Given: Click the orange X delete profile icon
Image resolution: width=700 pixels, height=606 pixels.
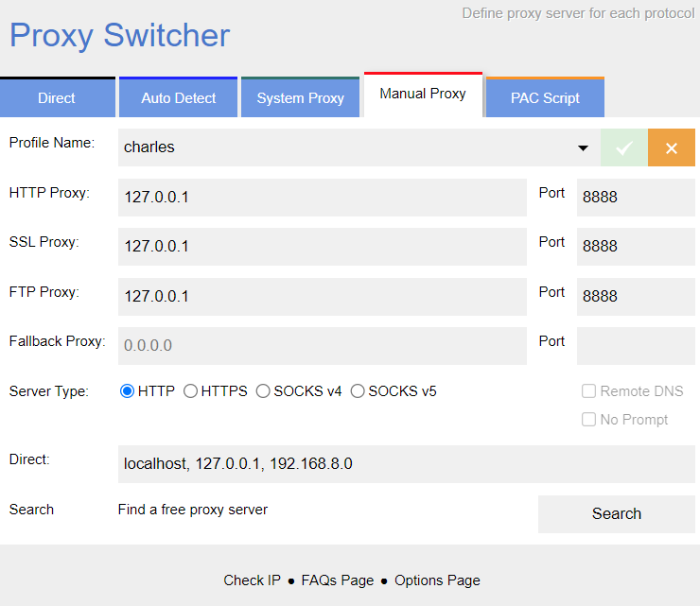Looking at the screenshot, I should pyautogui.click(x=672, y=147).
